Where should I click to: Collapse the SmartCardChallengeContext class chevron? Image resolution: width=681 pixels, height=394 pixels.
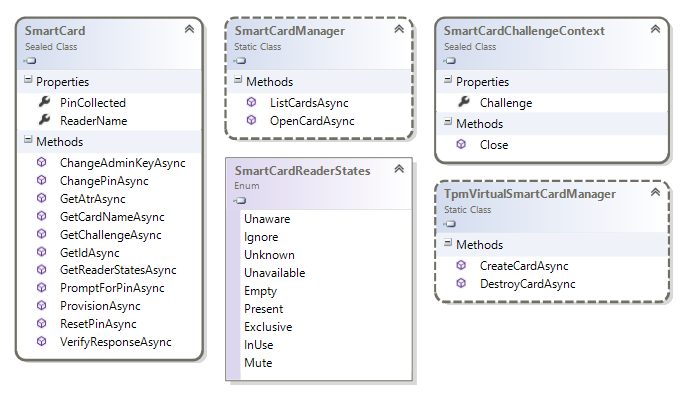(655, 29)
